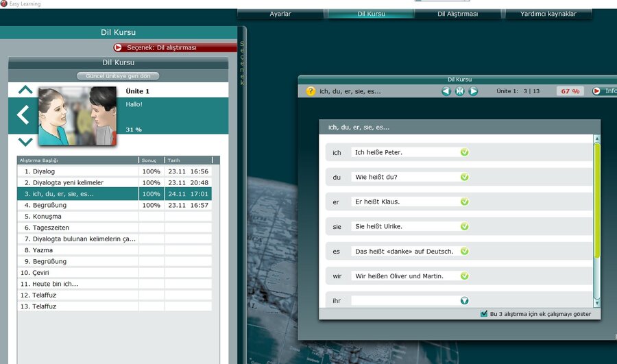Open the Yardımcı kaynaklar tab
This screenshot has width=617, height=364.
pos(548,14)
